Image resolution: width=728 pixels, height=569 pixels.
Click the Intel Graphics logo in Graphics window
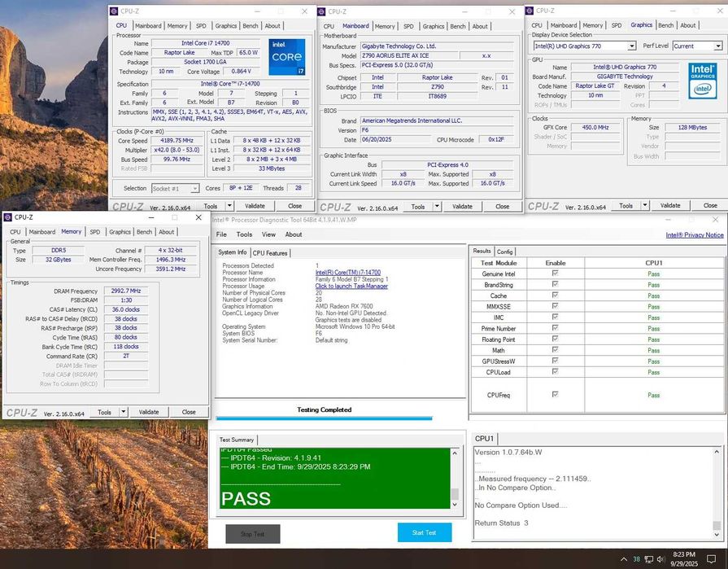tap(703, 80)
